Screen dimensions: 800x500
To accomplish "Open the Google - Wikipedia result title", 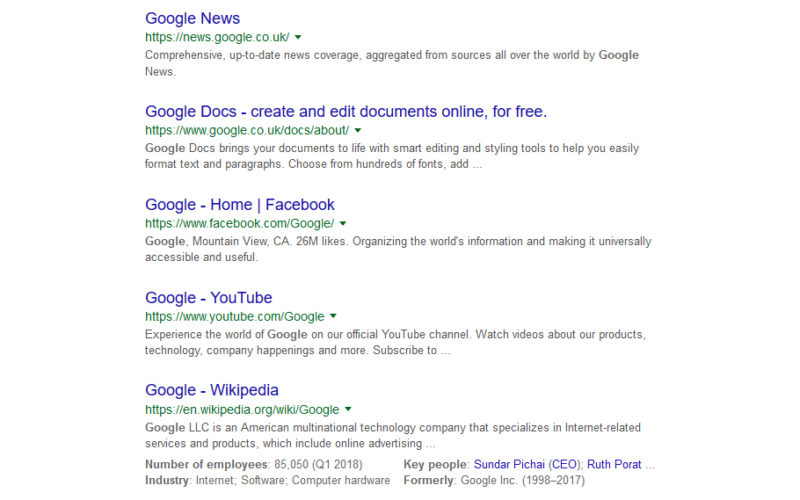I will (x=212, y=390).
